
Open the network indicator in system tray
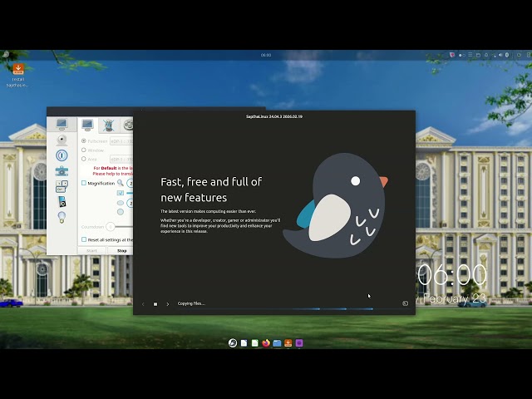pyautogui.click(x=494, y=55)
